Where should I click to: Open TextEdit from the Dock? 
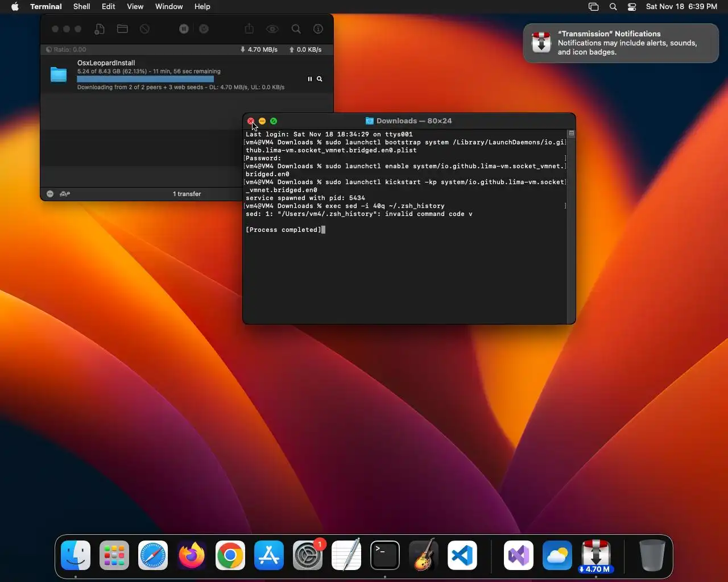click(346, 555)
